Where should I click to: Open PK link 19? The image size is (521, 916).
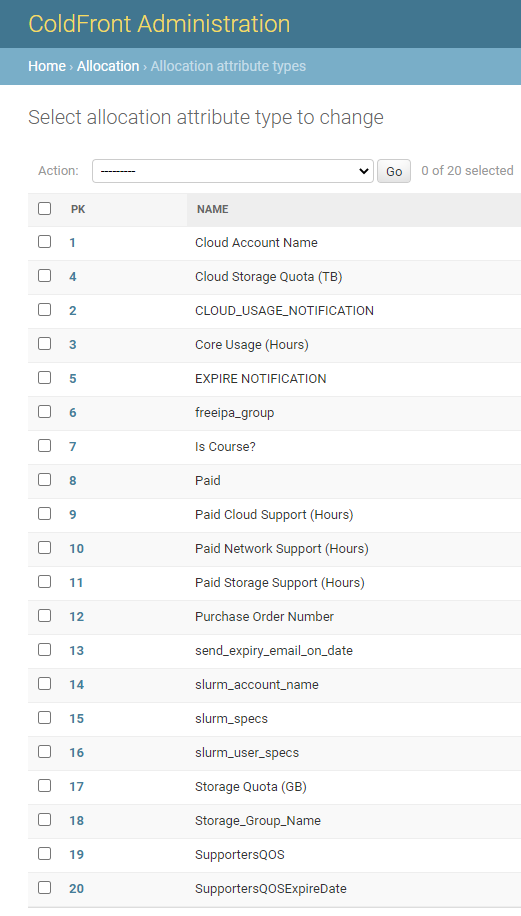click(77, 854)
